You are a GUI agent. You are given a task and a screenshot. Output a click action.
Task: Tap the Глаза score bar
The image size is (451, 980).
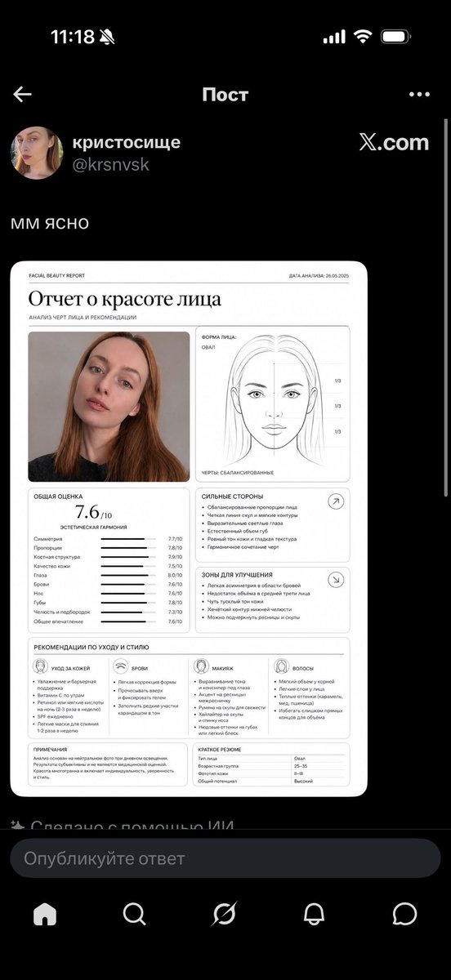[x=127, y=575]
